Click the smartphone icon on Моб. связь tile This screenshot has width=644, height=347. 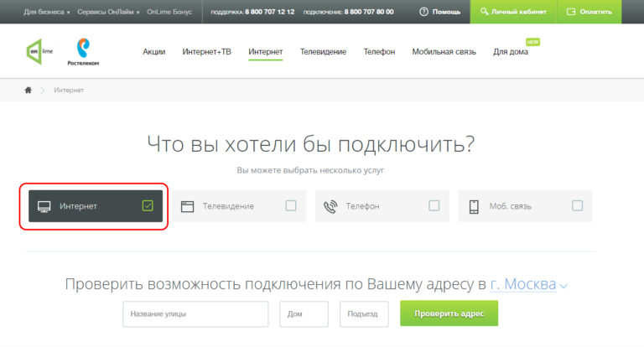[473, 205]
